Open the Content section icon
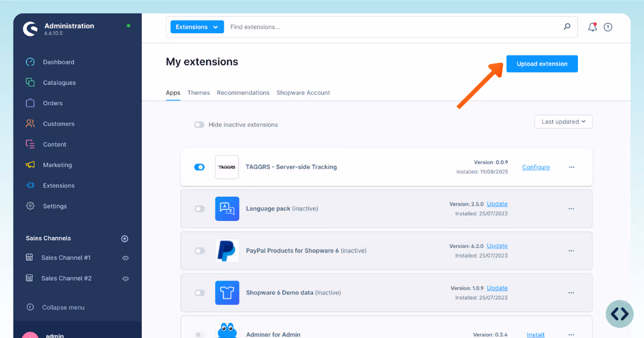The width and height of the screenshot is (644, 338). (30, 144)
